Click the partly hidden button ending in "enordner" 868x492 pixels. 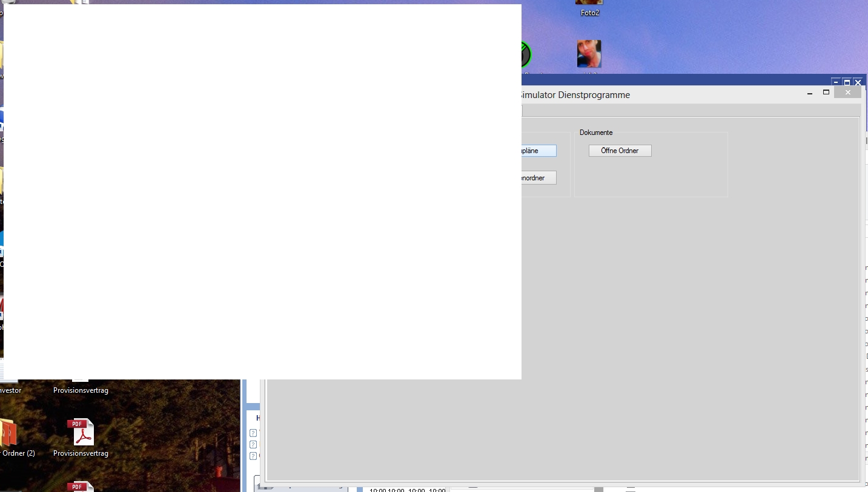click(x=538, y=178)
